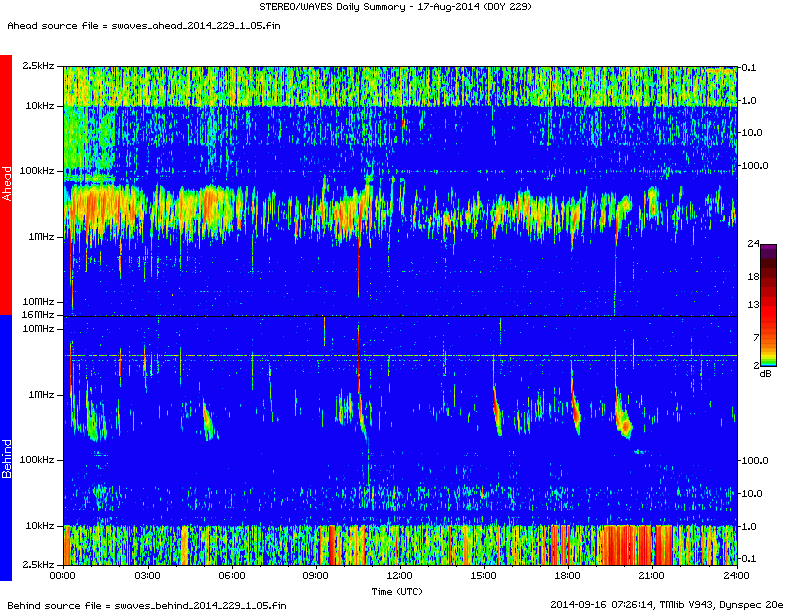Click the dB color scale bar
Image resolution: width=792 pixels, height=612 pixels.
(x=768, y=305)
